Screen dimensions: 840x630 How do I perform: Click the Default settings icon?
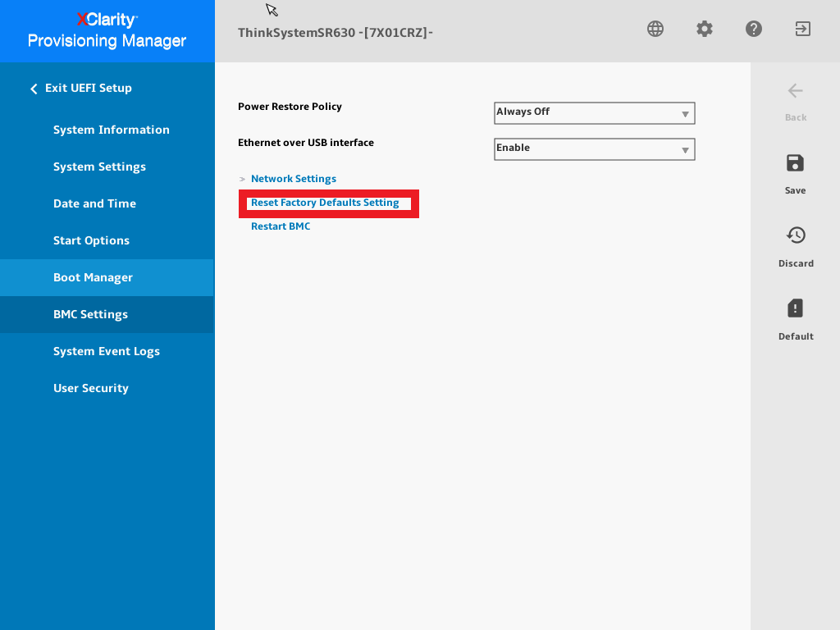click(x=795, y=308)
